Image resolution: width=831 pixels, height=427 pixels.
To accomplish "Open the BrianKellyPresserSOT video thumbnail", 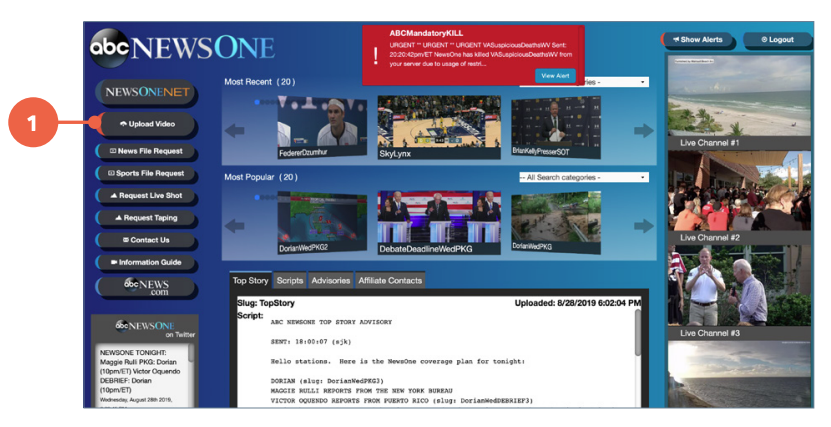I will (556, 127).
